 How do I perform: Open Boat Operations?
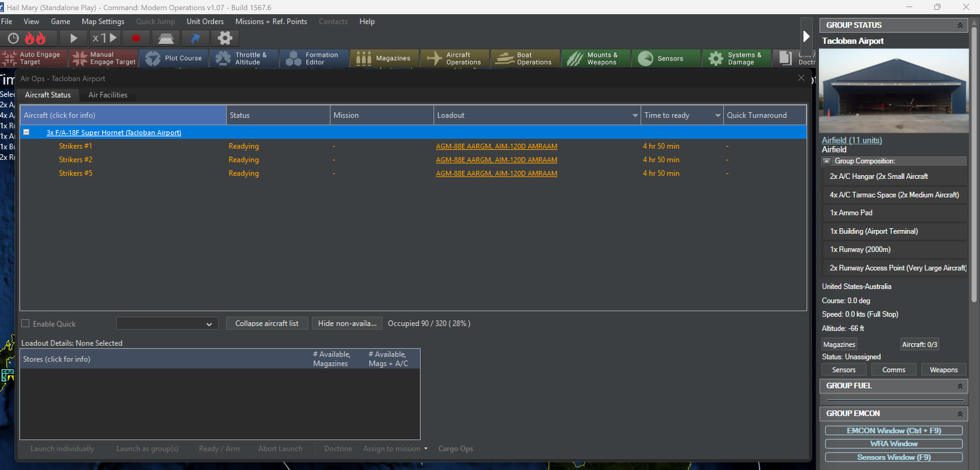tap(525, 58)
